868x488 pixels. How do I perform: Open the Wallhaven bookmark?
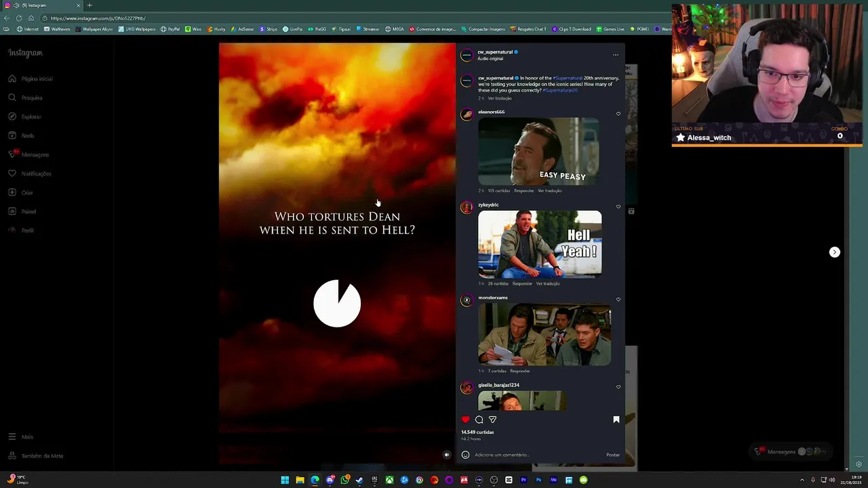click(57, 29)
